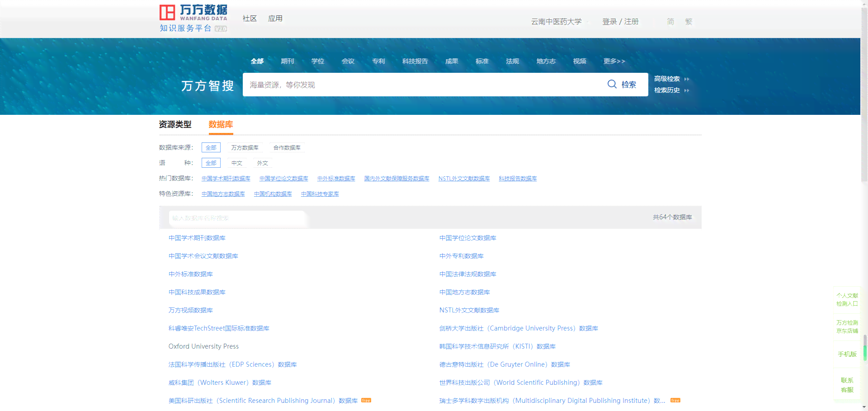868x411 pixels.
Task: Open 中国科技成果数据库 in list
Action: [x=197, y=292]
